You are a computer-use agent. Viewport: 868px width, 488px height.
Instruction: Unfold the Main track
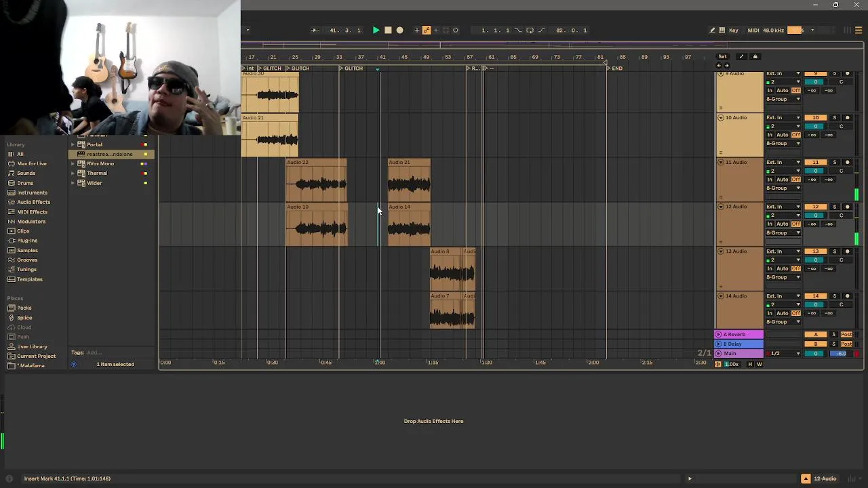(719, 354)
